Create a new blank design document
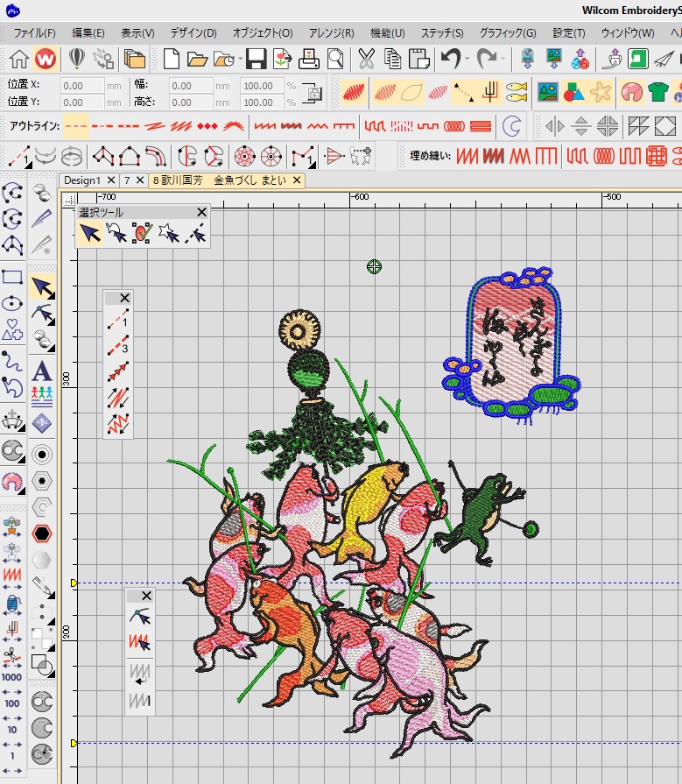This screenshot has width=682, height=784. click(x=172, y=59)
